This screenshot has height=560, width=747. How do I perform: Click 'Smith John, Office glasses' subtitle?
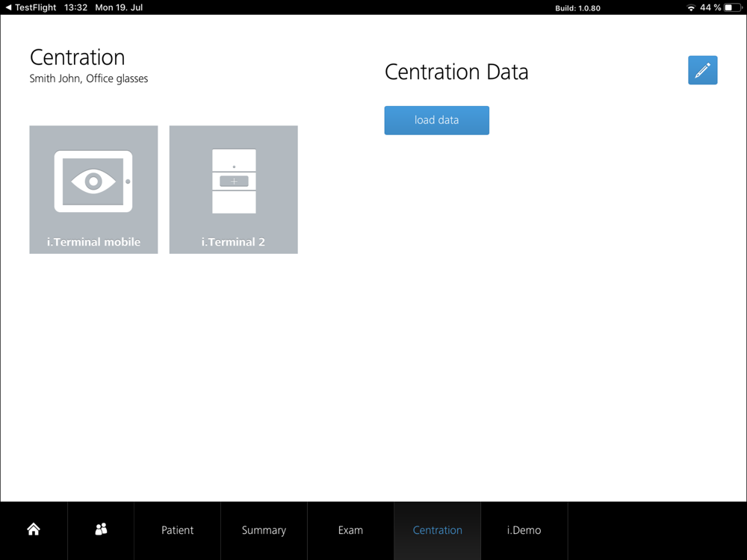pyautogui.click(x=89, y=78)
